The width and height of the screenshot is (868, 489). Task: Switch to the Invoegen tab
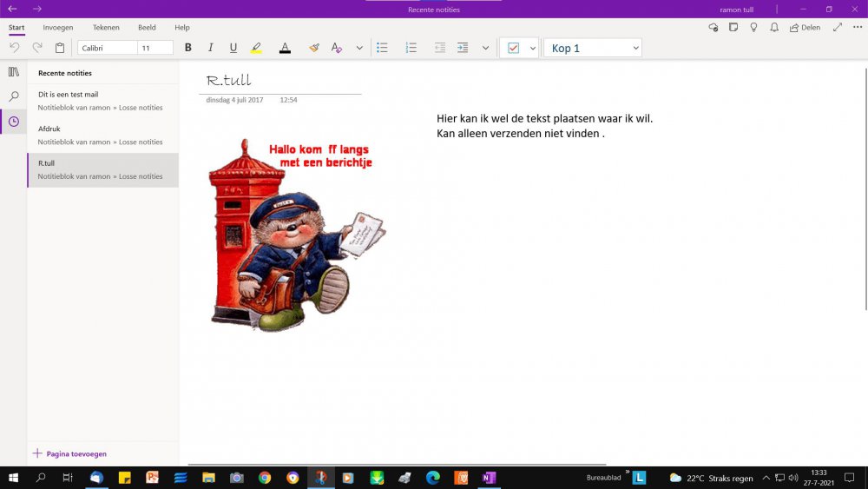pyautogui.click(x=58, y=28)
